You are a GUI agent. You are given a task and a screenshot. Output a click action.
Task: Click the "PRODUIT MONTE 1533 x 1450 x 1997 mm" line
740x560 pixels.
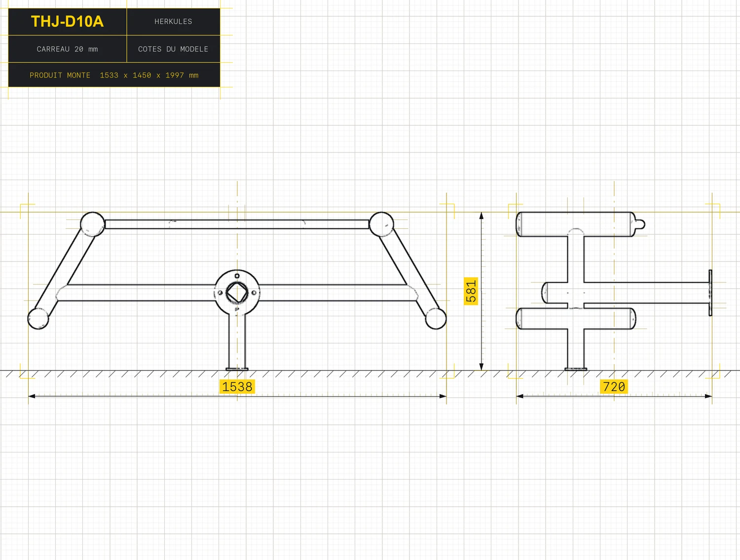click(x=114, y=75)
